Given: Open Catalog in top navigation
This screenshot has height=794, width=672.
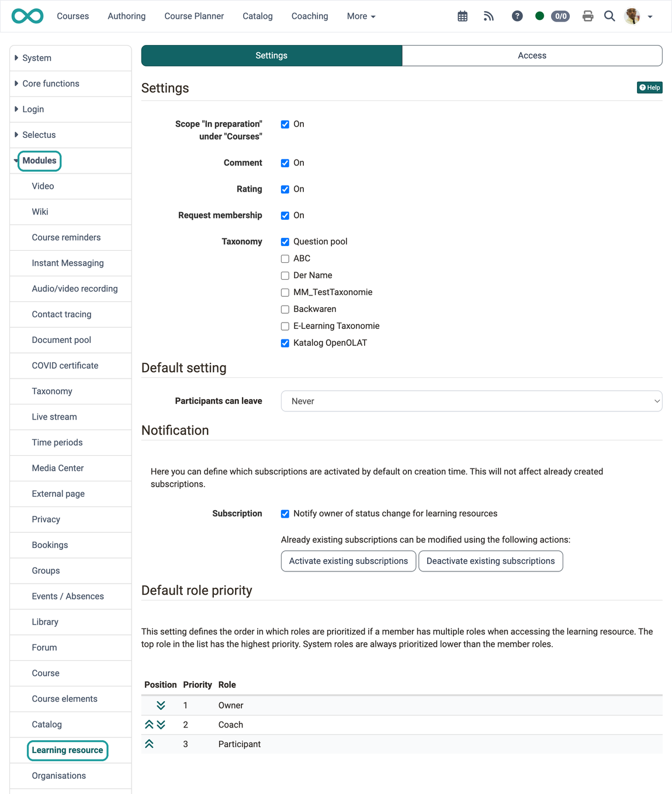Looking at the screenshot, I should coord(258,16).
